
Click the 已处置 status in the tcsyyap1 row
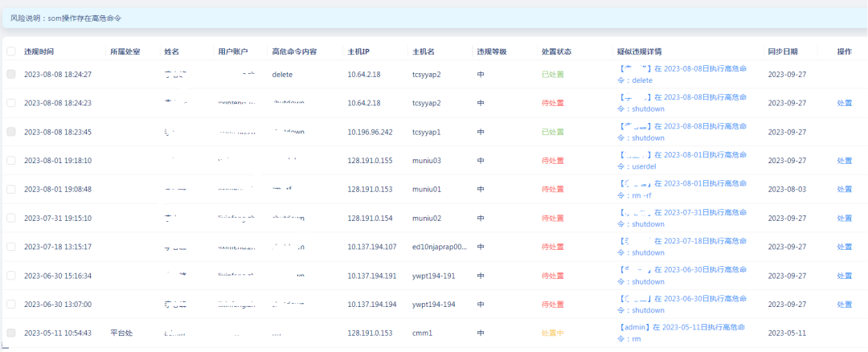[553, 132]
